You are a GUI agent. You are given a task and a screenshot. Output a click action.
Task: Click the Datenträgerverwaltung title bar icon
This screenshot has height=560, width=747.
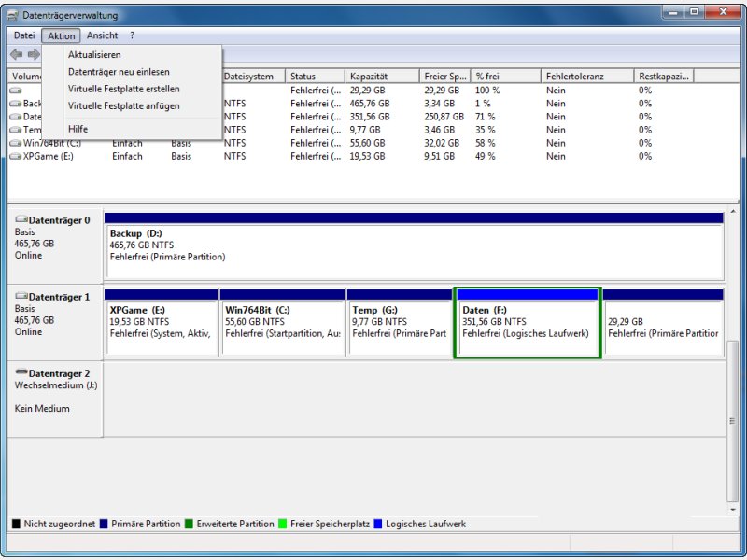(13, 15)
